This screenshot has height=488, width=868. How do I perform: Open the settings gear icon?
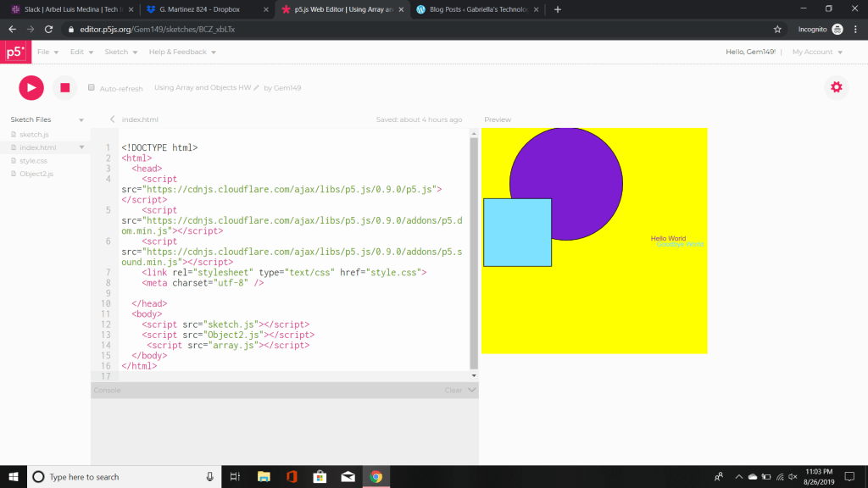(837, 87)
